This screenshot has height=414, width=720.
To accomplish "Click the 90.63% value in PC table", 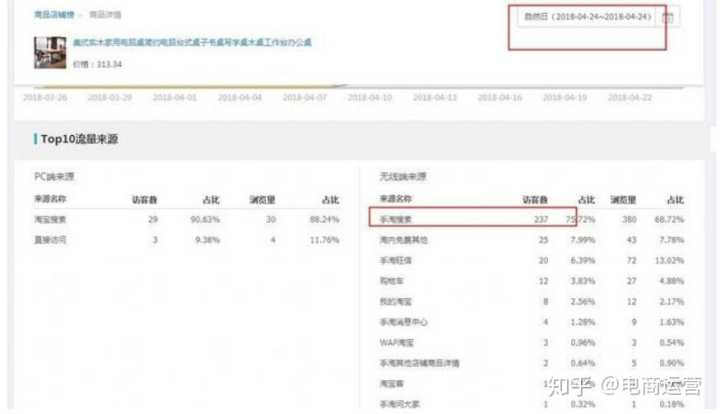I will (205, 219).
